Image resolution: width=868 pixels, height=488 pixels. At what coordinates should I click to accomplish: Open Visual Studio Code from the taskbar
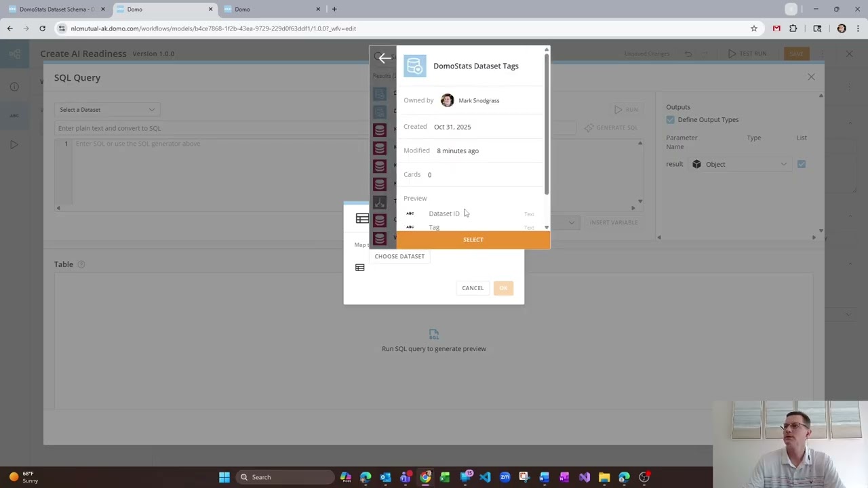(x=485, y=477)
